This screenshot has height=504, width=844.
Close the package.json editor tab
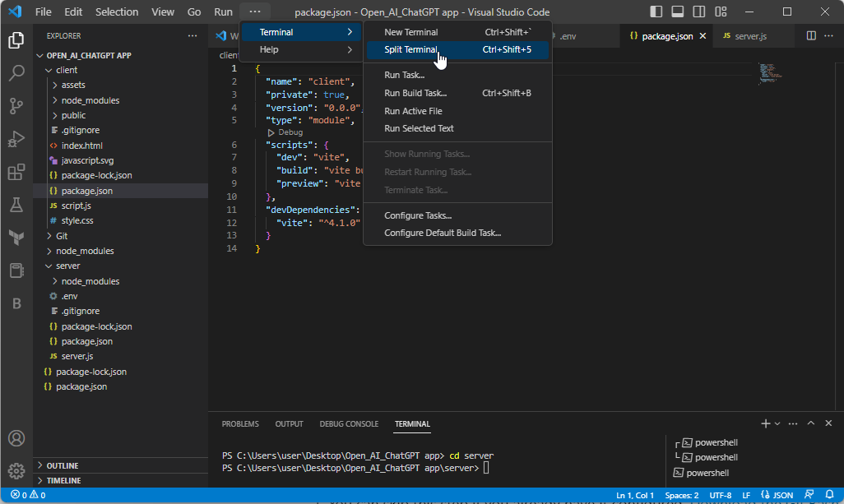coord(703,36)
